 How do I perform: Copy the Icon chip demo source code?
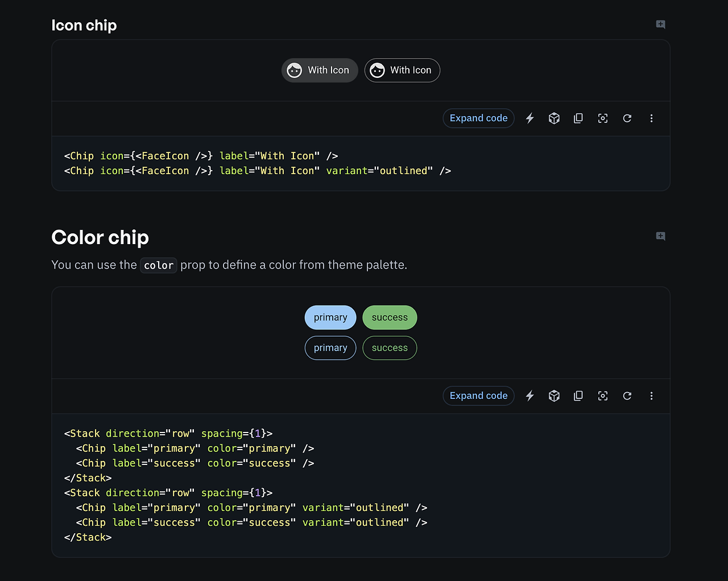pyautogui.click(x=578, y=118)
